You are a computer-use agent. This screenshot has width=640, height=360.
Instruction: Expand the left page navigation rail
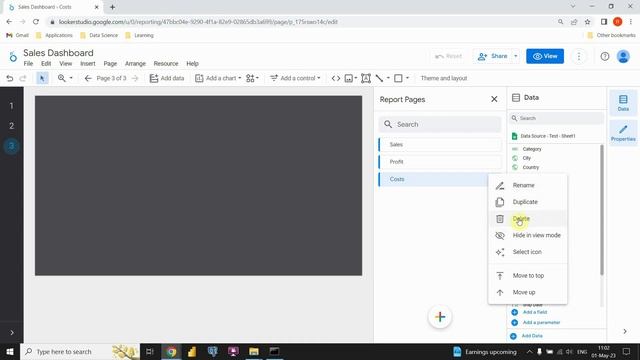(x=12, y=333)
